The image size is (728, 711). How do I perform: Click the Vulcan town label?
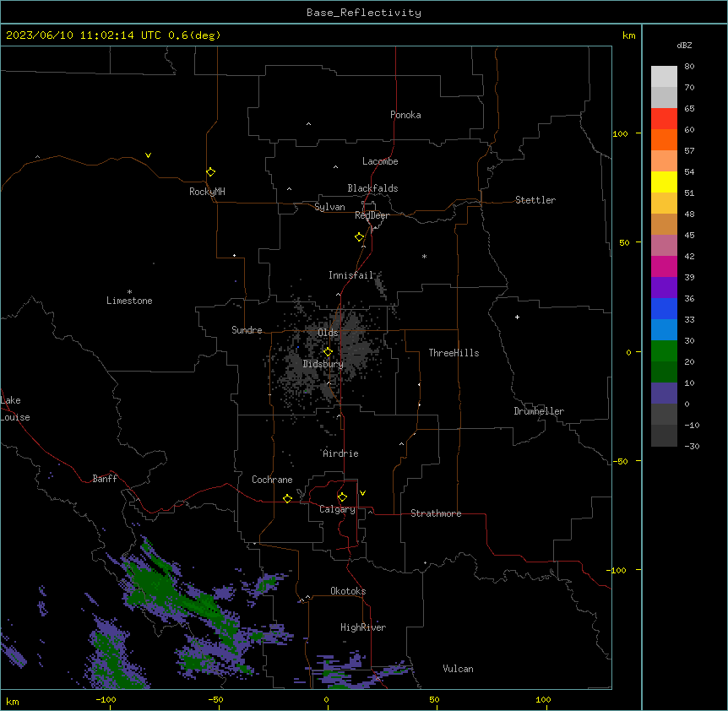click(459, 669)
